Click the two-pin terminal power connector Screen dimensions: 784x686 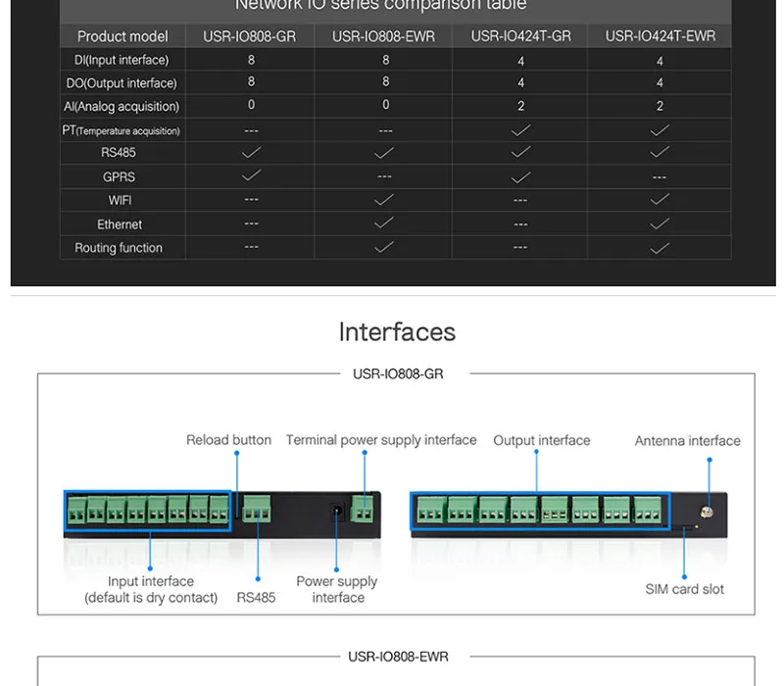click(362, 509)
